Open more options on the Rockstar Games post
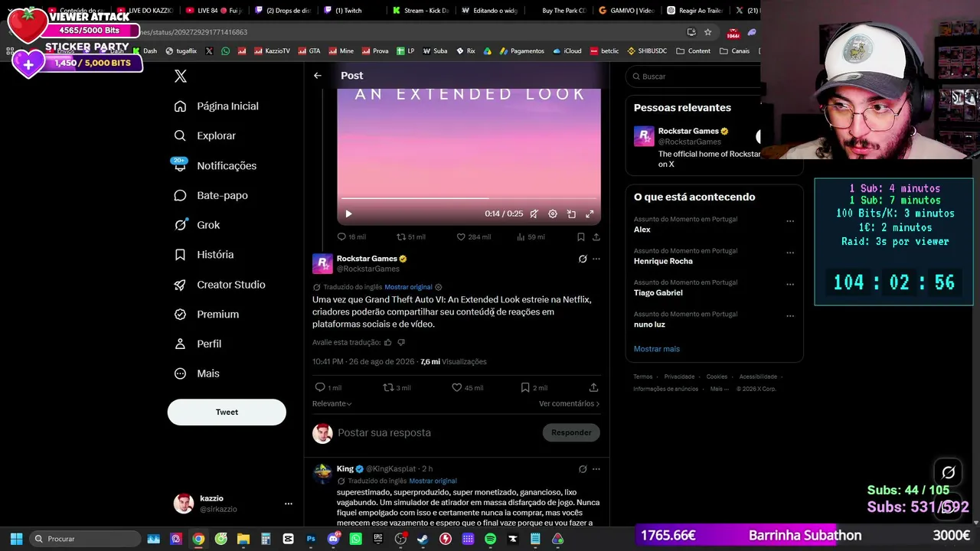The width and height of the screenshot is (980, 551). (x=596, y=259)
